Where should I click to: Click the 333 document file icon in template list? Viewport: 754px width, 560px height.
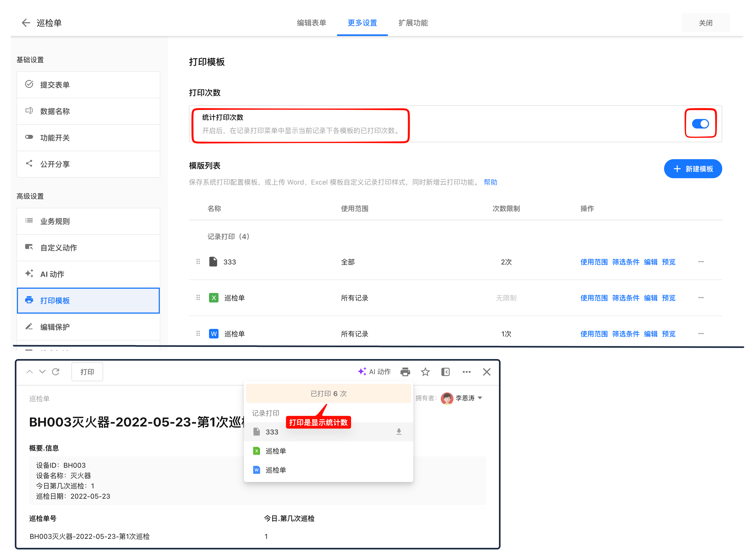[x=213, y=262]
